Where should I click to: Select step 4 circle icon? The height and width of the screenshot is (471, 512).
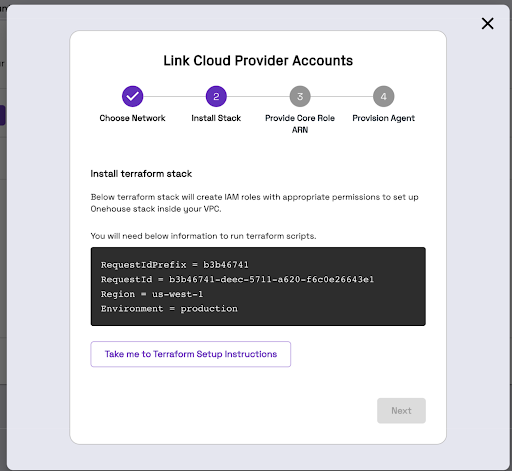pyautogui.click(x=384, y=97)
